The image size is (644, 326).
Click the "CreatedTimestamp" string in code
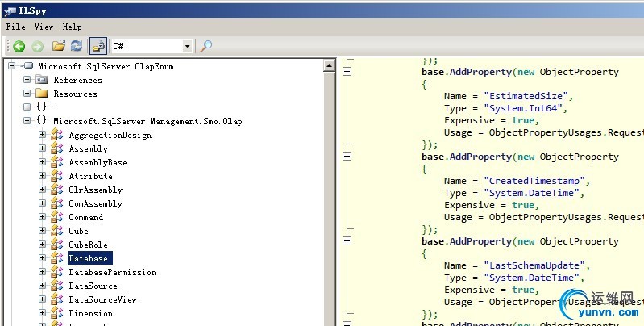(x=534, y=181)
